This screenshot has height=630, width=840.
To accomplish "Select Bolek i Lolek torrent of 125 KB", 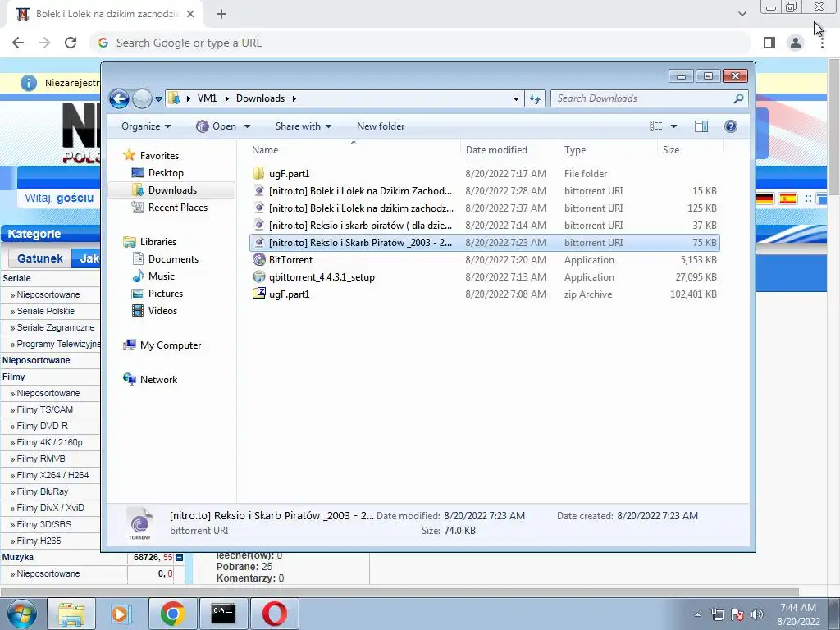I will [x=484, y=208].
